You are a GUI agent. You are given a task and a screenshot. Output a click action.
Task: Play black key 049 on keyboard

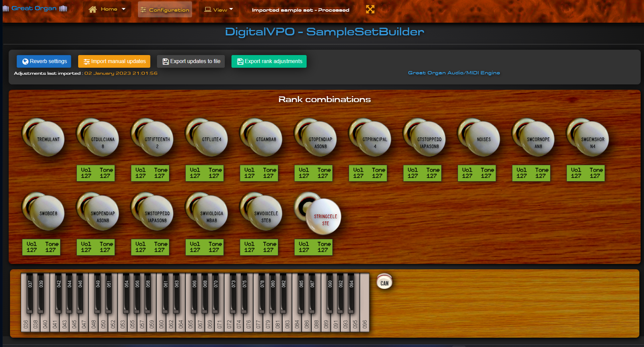tap(98, 293)
